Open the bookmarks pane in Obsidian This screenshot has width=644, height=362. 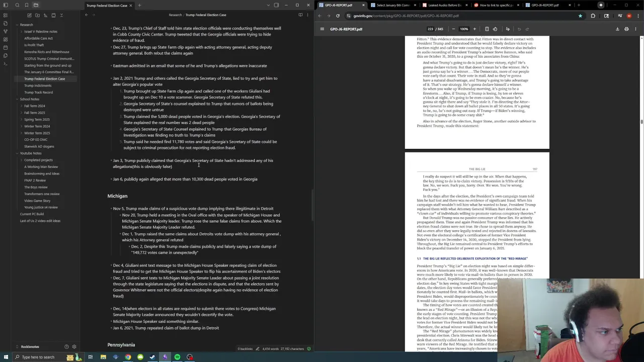click(x=26, y=5)
